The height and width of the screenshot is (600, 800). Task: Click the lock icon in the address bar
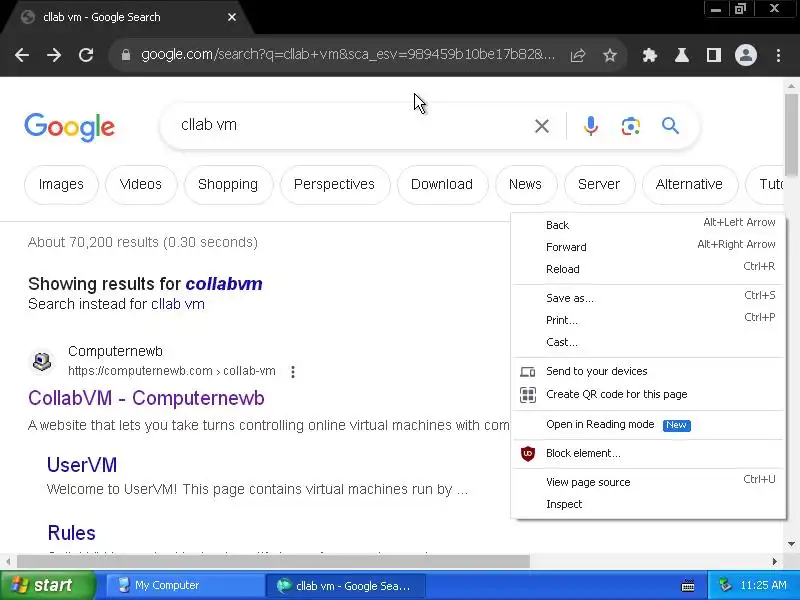(126, 55)
